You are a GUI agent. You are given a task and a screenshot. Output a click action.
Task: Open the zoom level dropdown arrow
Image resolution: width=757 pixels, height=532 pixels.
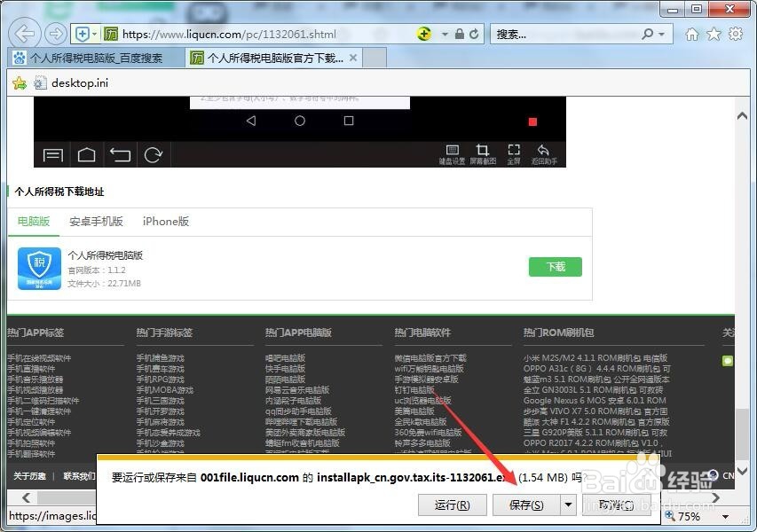pyautogui.click(x=725, y=517)
